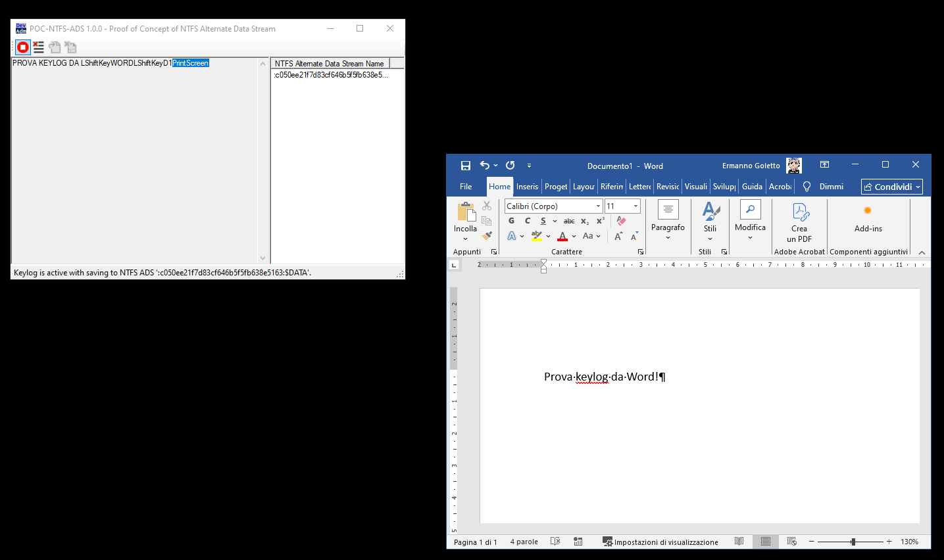Click the Condividi share button
944x560 pixels.
pos(891,187)
